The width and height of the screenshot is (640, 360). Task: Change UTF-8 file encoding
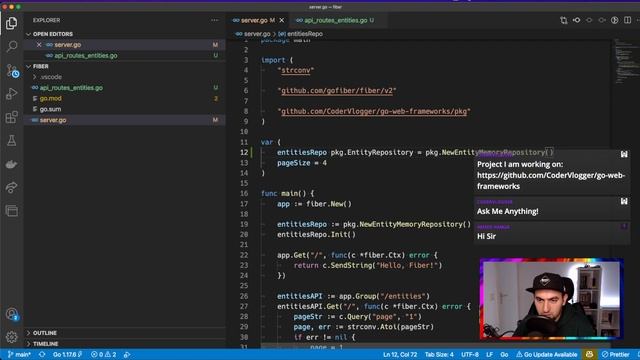pyautogui.click(x=470, y=354)
